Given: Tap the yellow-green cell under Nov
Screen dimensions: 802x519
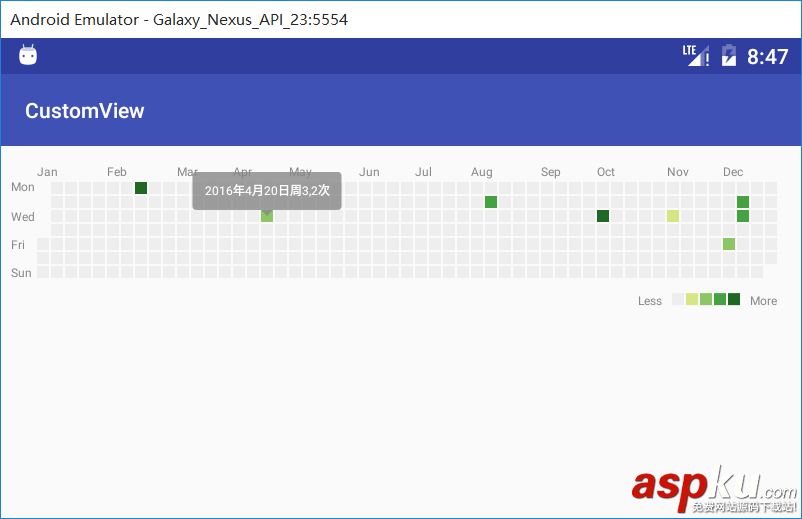Looking at the screenshot, I should tap(673, 216).
